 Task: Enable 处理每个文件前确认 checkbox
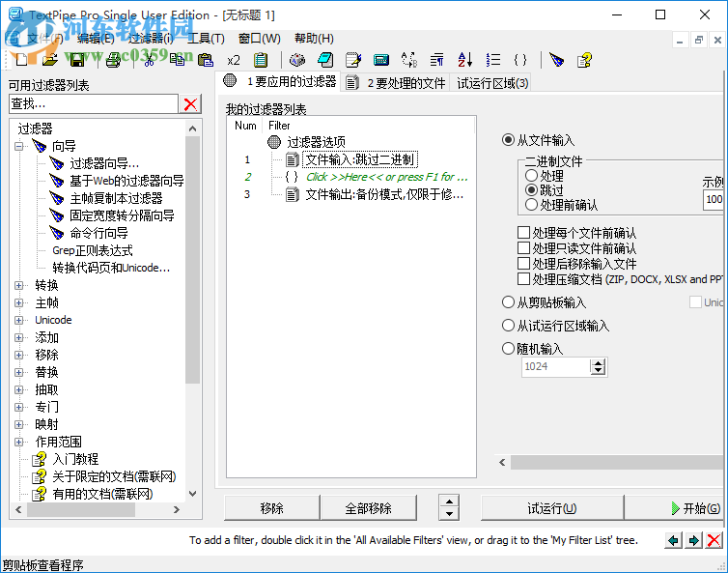point(523,232)
